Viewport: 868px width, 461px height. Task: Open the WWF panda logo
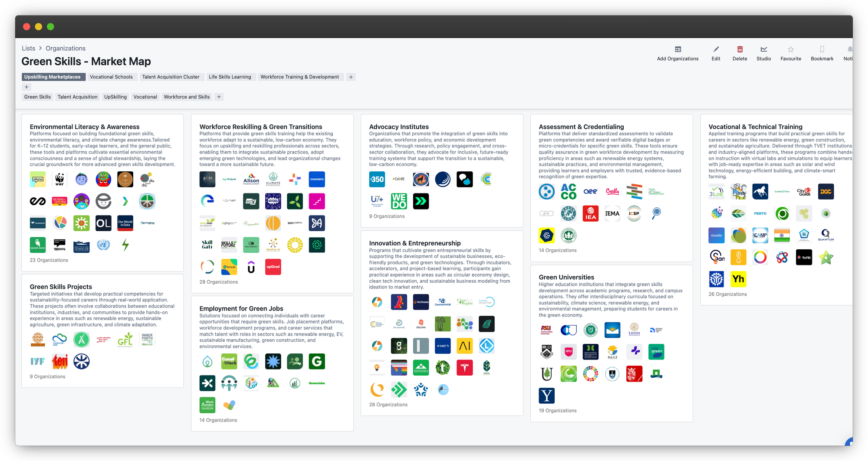tap(59, 179)
